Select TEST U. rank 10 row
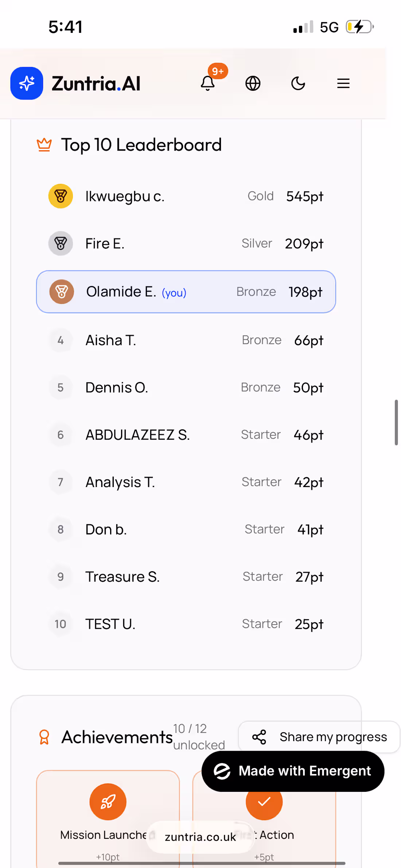Screen dimensions: 401x868 [186, 624]
